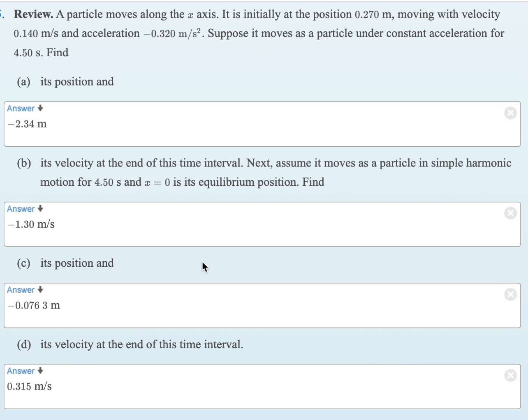Click the X icon beside −0.076 3 m

click(x=510, y=294)
